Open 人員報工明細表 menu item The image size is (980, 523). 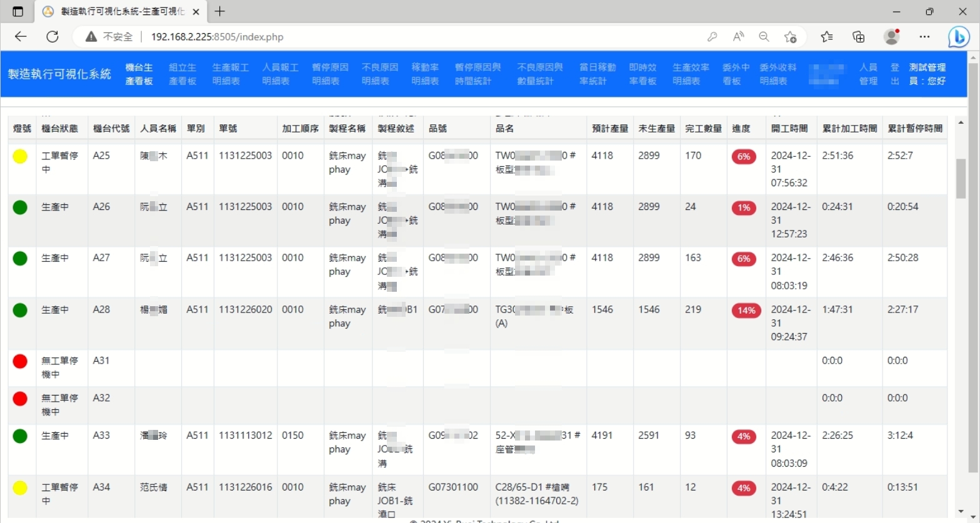(280, 74)
